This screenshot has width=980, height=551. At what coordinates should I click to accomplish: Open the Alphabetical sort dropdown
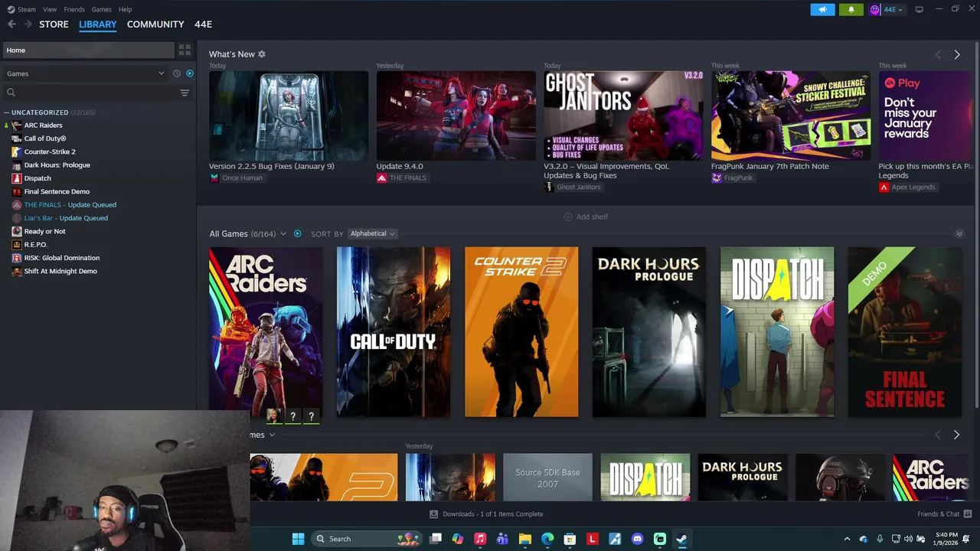tap(373, 233)
